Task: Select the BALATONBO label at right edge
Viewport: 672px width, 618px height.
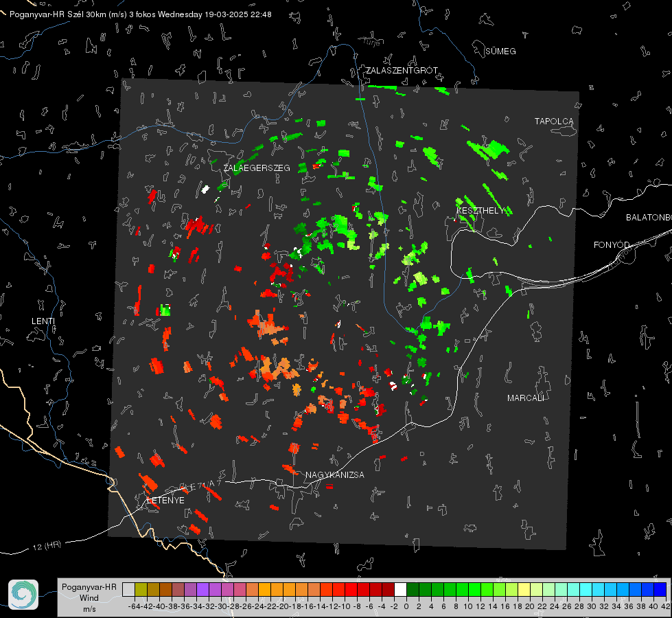Action: click(x=649, y=218)
